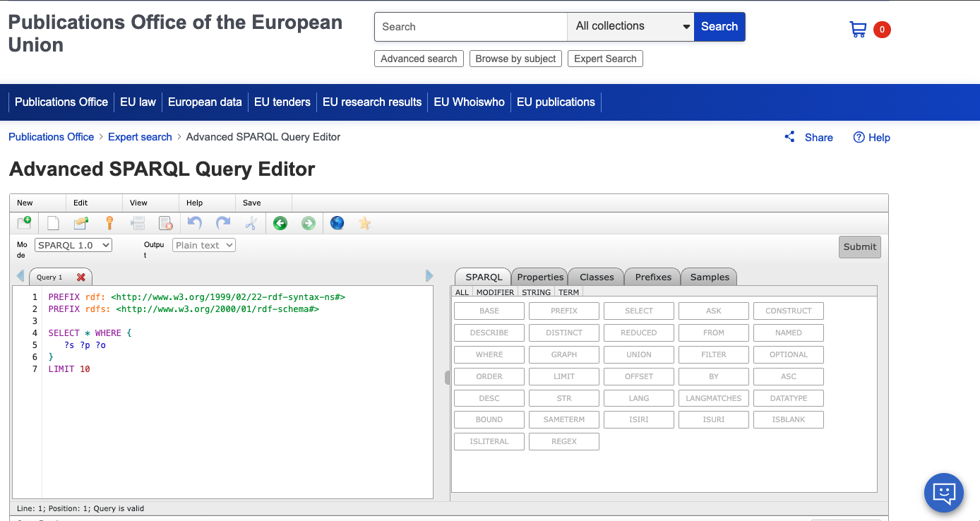
Task: Click the orange key icon in toolbar
Action: (x=109, y=223)
